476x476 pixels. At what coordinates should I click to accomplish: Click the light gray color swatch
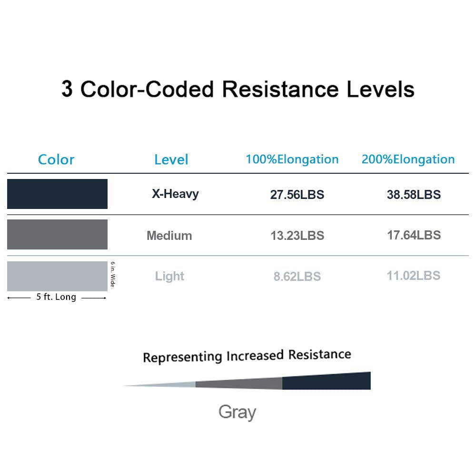57,276
